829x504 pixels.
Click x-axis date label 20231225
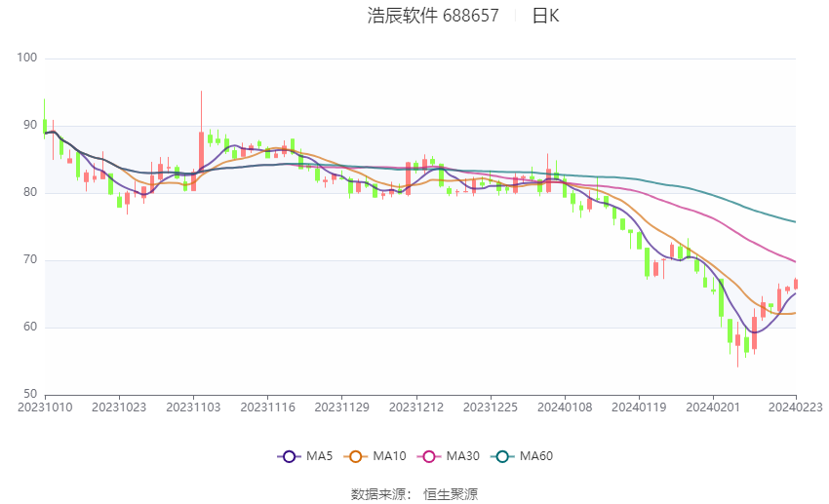pos(491,407)
